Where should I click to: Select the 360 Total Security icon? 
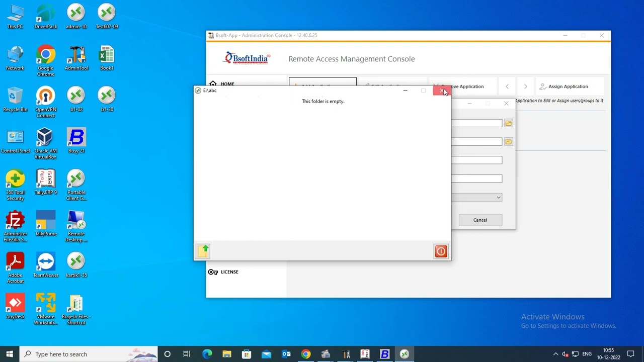pyautogui.click(x=15, y=186)
